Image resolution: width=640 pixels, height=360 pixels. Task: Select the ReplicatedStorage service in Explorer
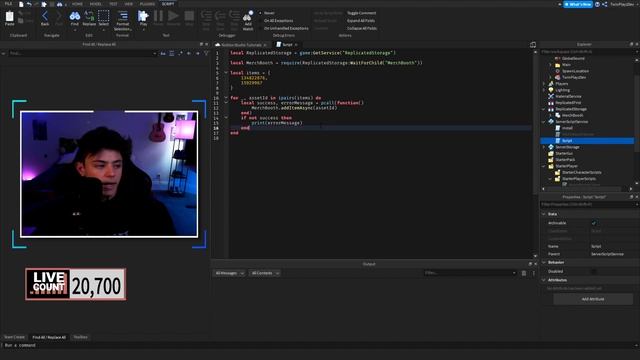coord(571,109)
